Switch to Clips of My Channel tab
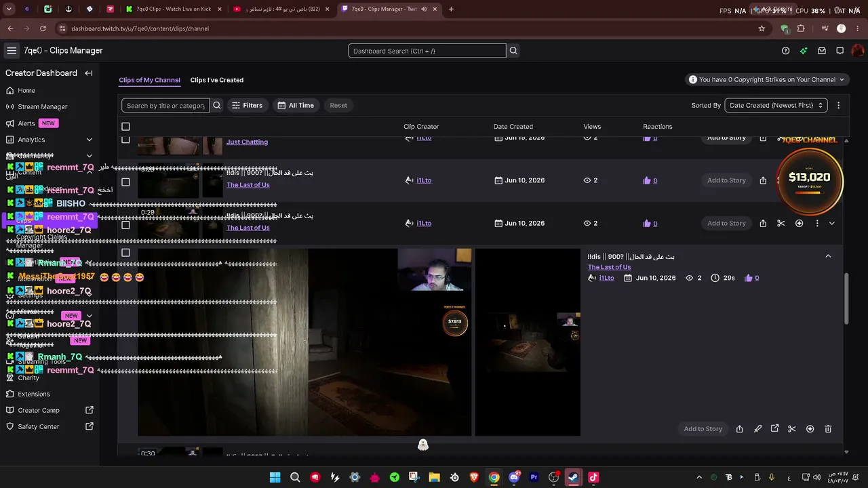 pyautogui.click(x=149, y=80)
